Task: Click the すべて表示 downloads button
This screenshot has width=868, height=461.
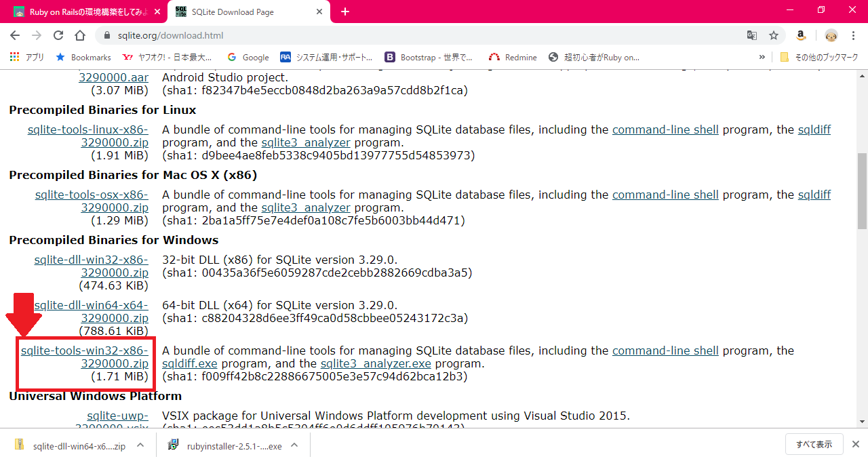Action: 814,444
